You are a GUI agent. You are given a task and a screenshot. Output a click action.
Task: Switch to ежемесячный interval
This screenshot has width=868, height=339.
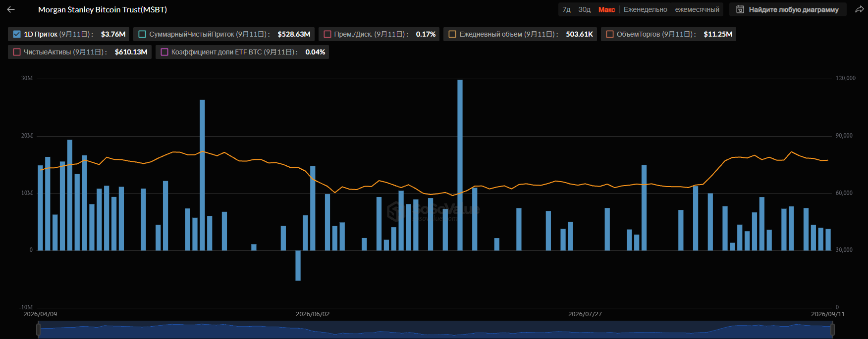(697, 9)
